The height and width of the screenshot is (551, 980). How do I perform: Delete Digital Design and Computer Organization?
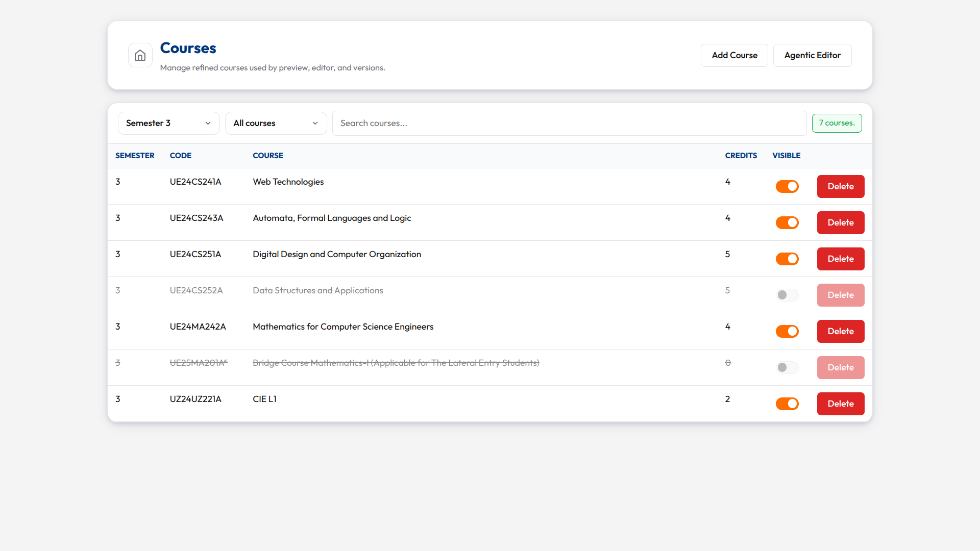[840, 259]
